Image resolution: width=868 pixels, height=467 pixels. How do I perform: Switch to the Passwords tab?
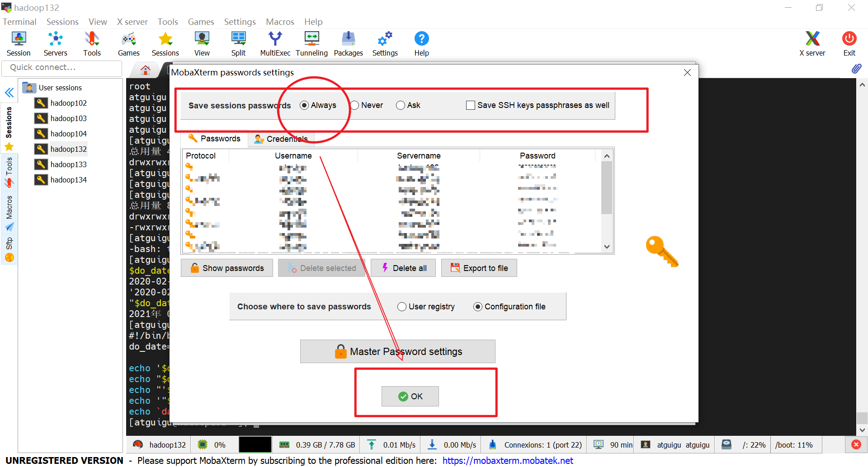(x=214, y=139)
